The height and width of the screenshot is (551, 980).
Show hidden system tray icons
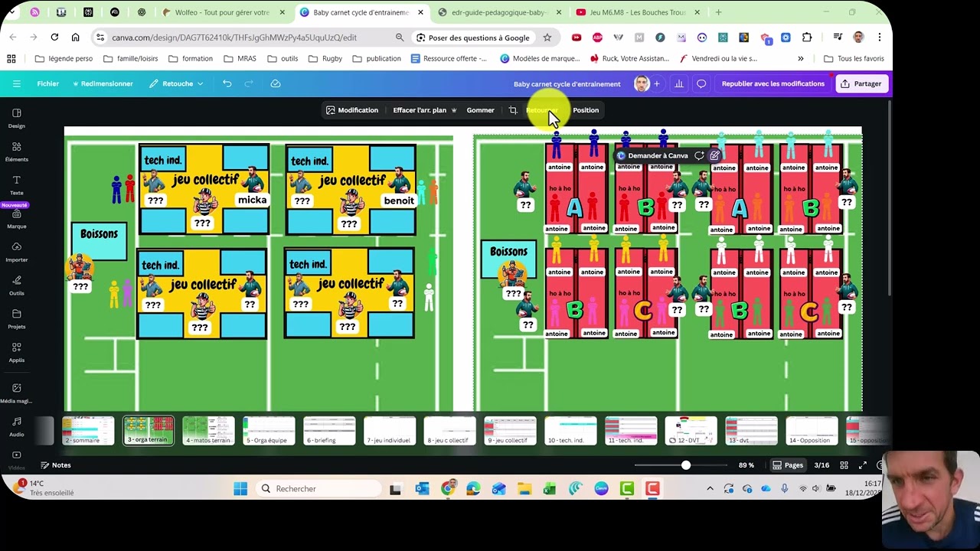[710, 488]
